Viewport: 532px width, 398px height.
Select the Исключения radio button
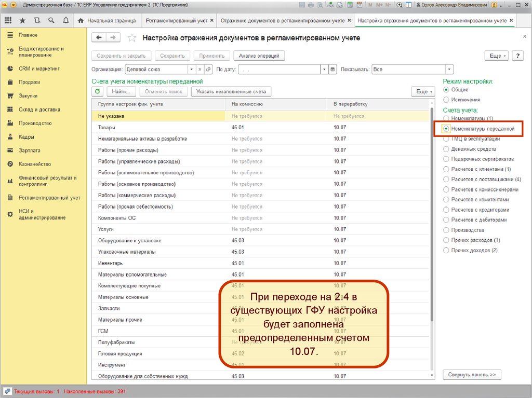(446, 100)
